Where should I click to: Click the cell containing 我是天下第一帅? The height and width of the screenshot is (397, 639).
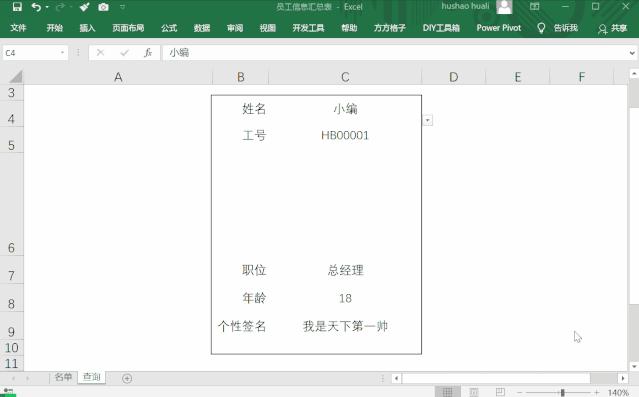(x=345, y=326)
